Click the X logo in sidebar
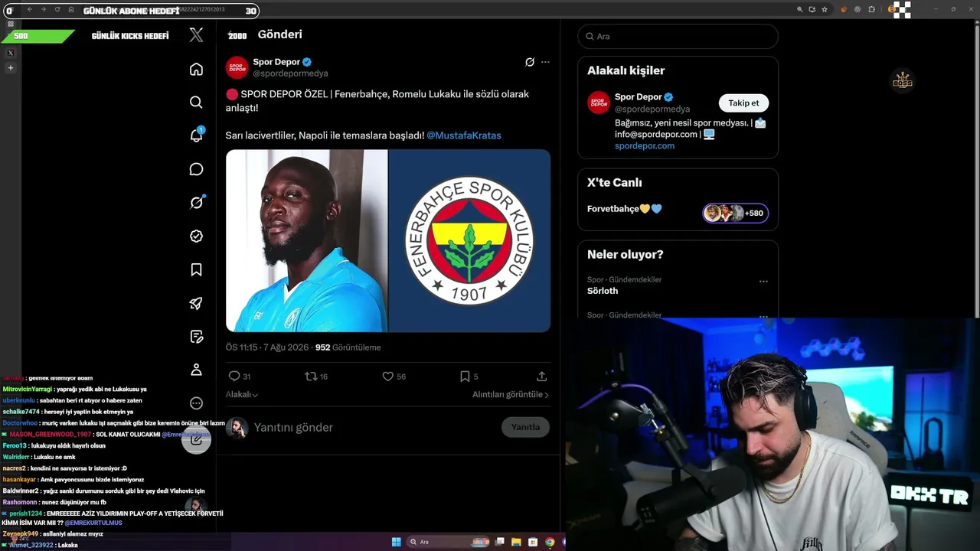The height and width of the screenshot is (551, 980). click(x=197, y=34)
